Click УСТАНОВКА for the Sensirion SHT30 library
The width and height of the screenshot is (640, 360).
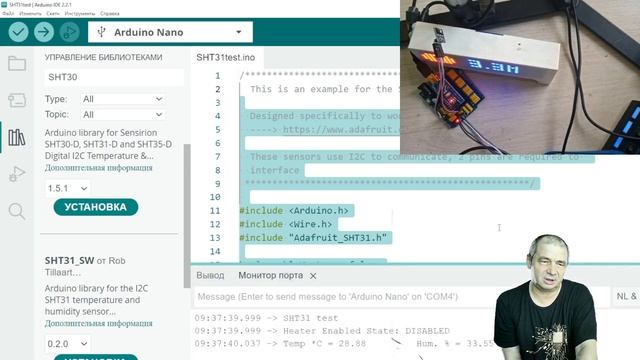96,207
